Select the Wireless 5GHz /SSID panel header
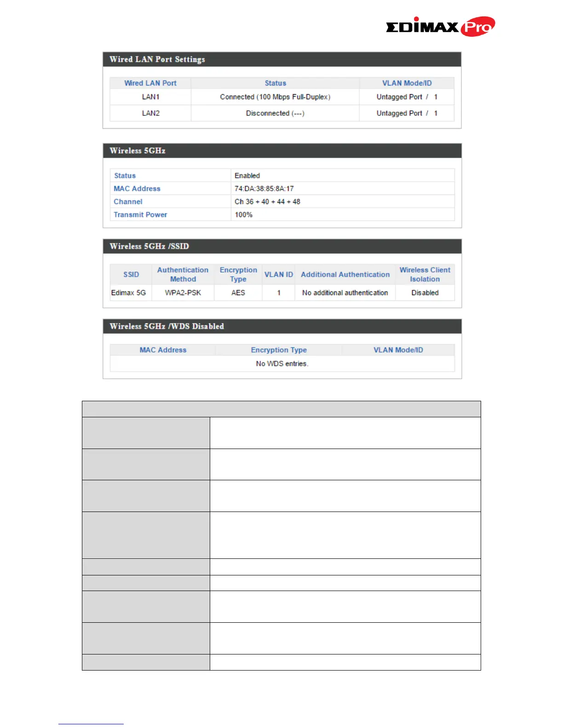Viewport: 563px width, 728px height. click(282, 246)
